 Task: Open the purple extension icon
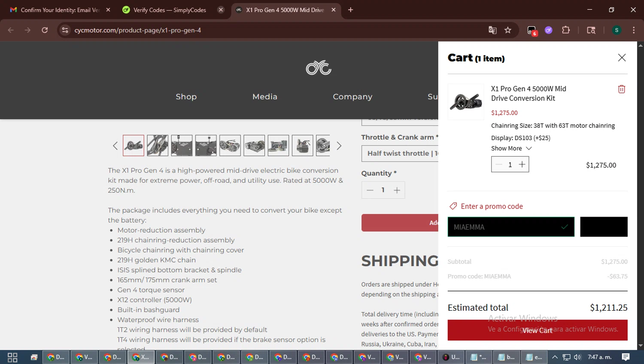tap(549, 30)
